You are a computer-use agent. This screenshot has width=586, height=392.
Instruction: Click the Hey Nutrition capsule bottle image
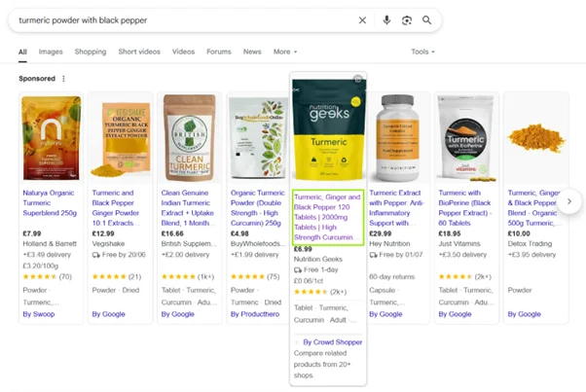pos(397,138)
